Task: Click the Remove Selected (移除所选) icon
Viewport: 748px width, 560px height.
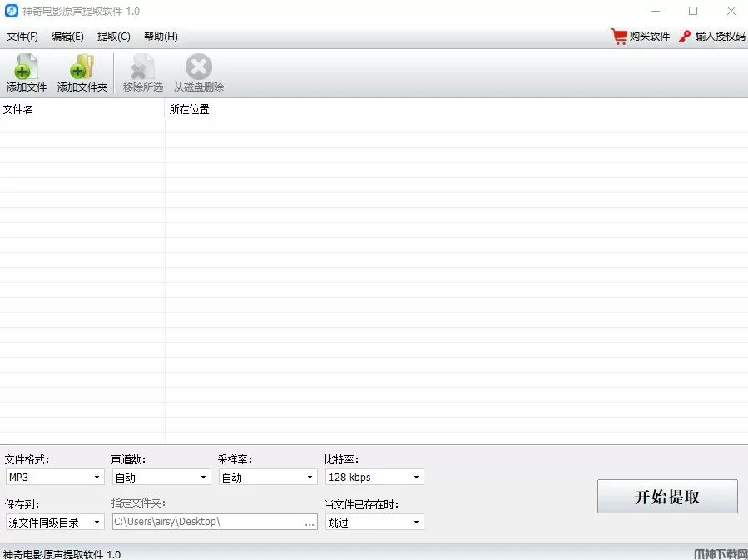Action: (142, 68)
